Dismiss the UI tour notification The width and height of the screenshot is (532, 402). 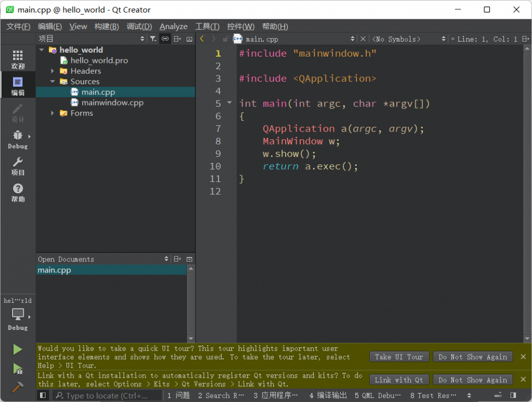(x=523, y=357)
